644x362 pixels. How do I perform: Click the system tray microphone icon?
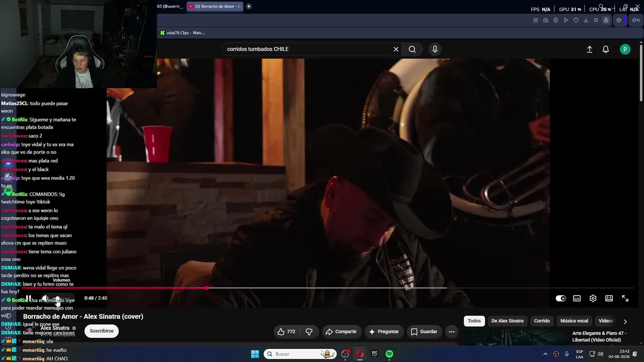(x=567, y=354)
